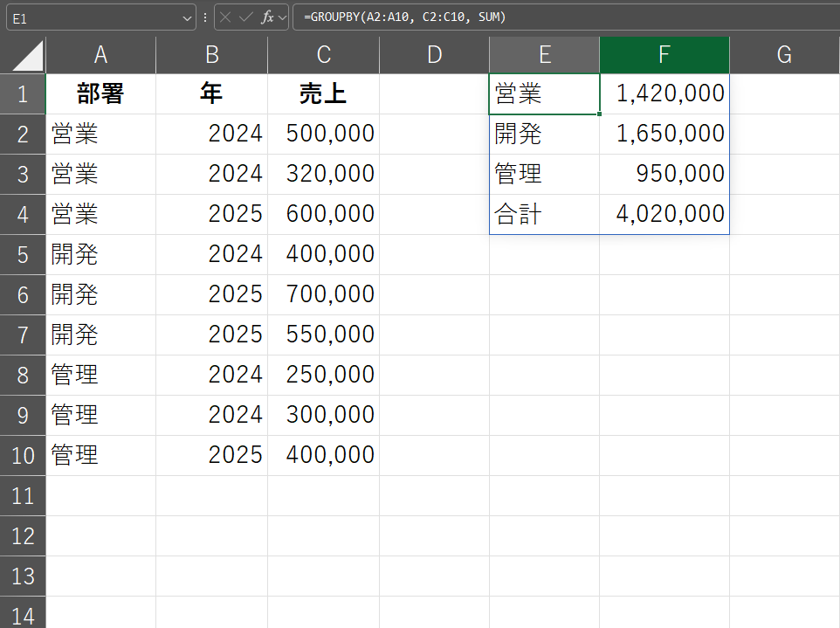Screen dimensions: 840x628
Task: Select row 1 header
Action: point(23,93)
